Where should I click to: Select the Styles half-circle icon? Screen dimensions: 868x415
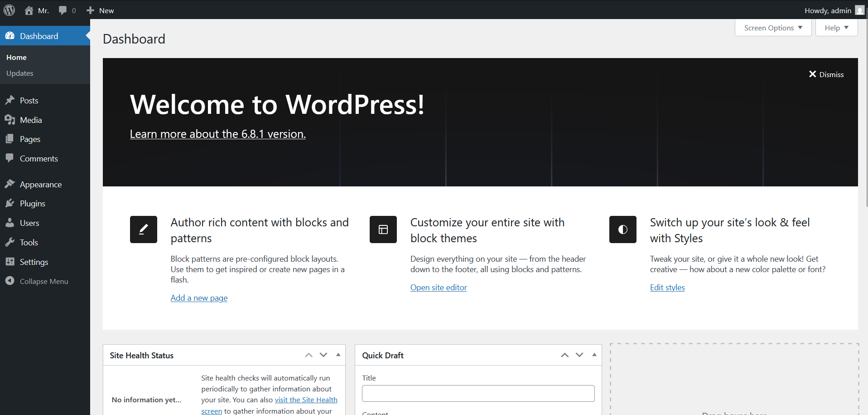click(x=622, y=229)
